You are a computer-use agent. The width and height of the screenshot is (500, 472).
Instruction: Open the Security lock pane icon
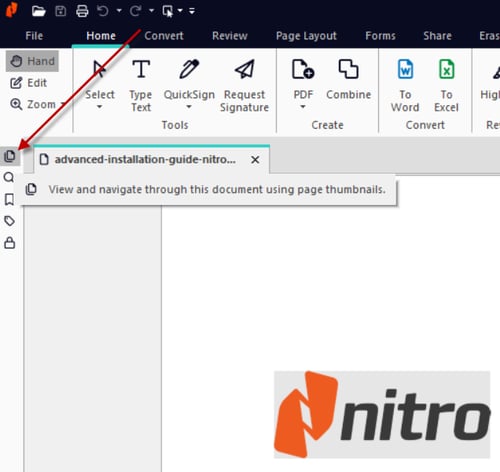pyautogui.click(x=9, y=243)
